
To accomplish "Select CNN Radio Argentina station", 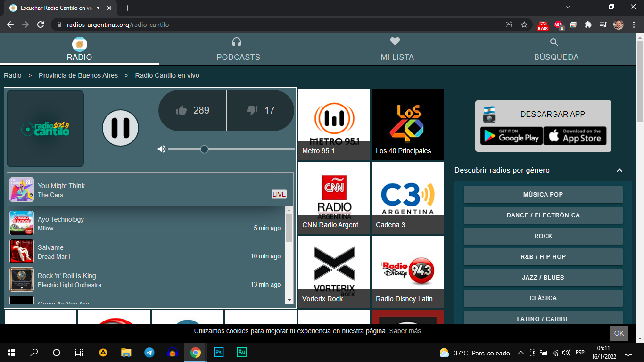I will click(334, 198).
